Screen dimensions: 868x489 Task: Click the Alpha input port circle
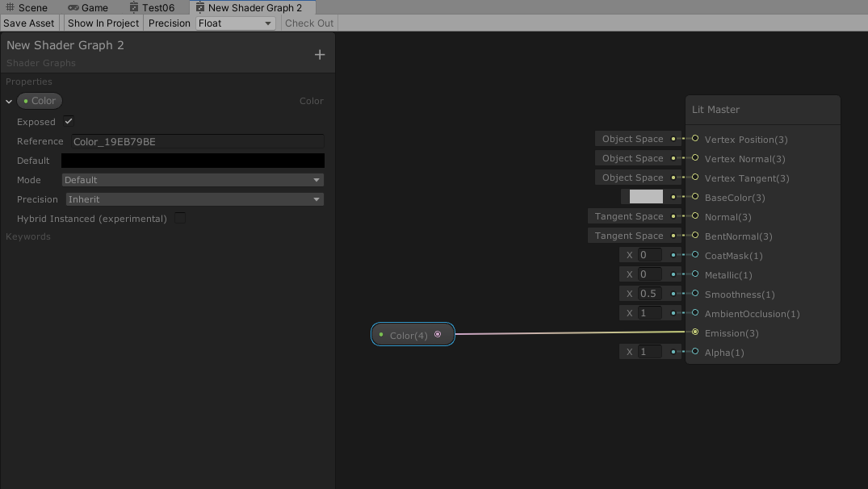tap(694, 352)
